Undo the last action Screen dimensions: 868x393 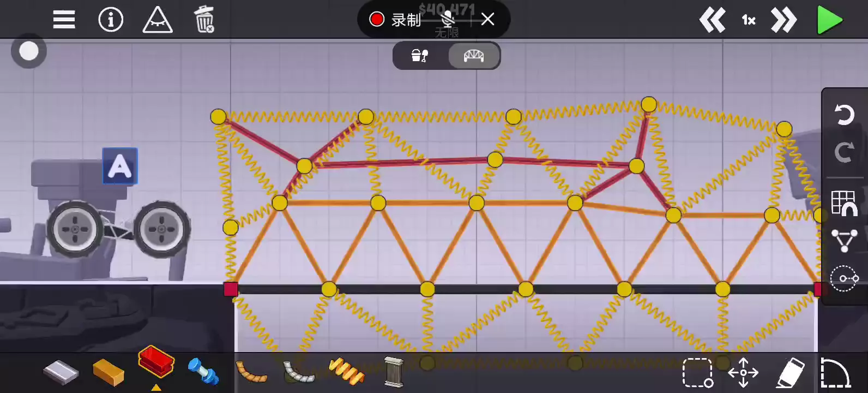point(844,115)
